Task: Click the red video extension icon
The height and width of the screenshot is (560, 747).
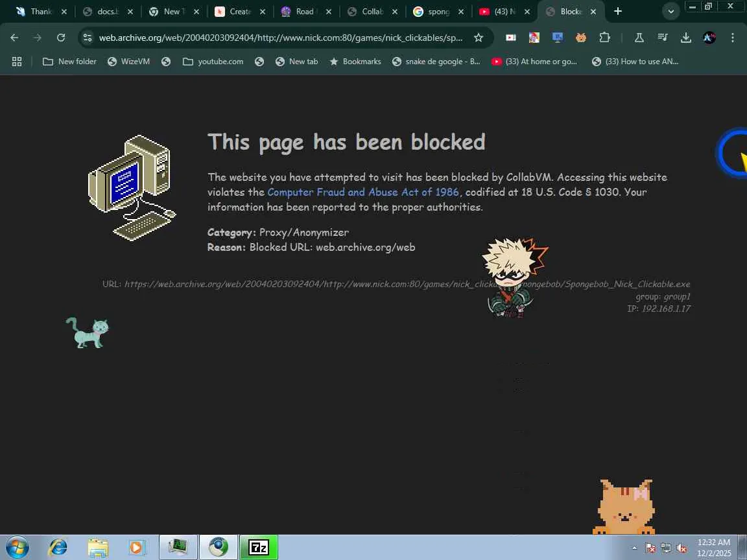Action: 511,38
